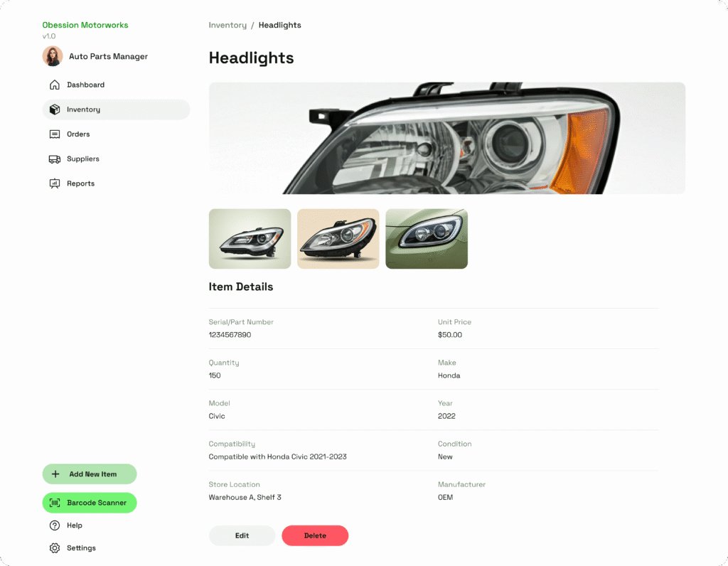The height and width of the screenshot is (566, 728).
Task: Follow the Inventory breadcrumb link
Action: pyautogui.click(x=227, y=25)
